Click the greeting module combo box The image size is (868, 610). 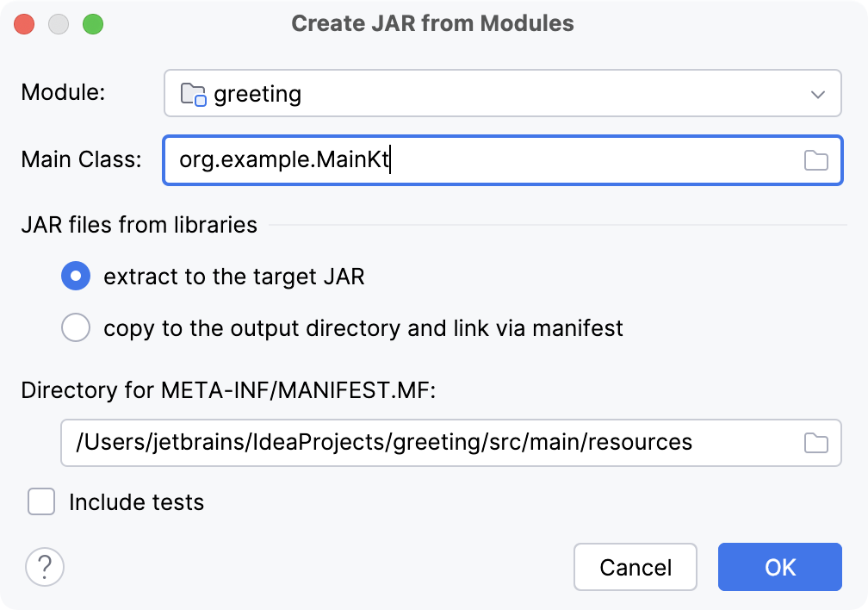pyautogui.click(x=431, y=93)
